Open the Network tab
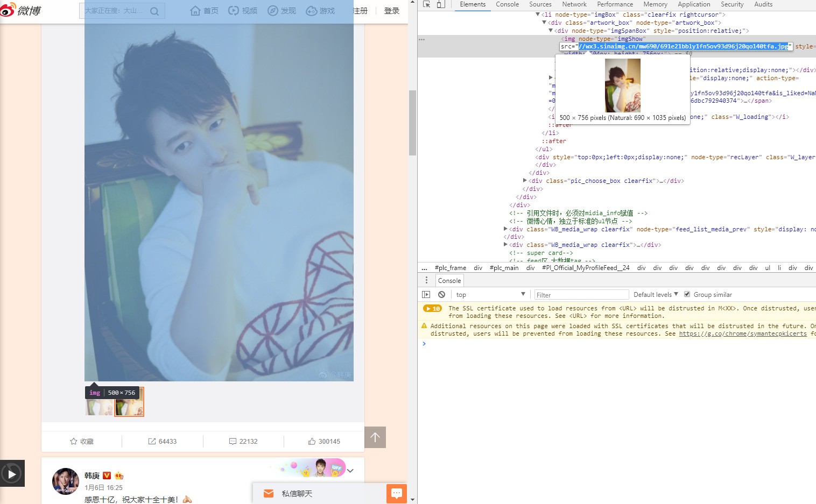Viewport: 816px width, 504px height. coord(574,4)
